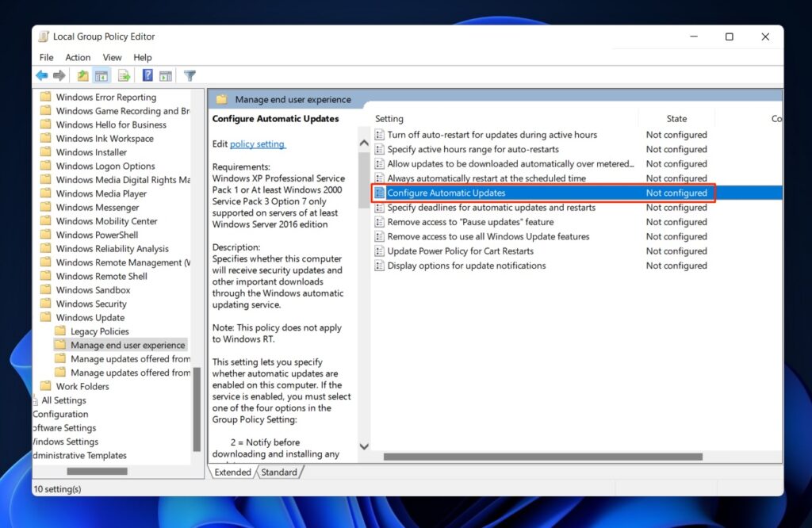The image size is (812, 528).
Task: Click the Filter toolbar icon
Action: [x=189, y=75]
